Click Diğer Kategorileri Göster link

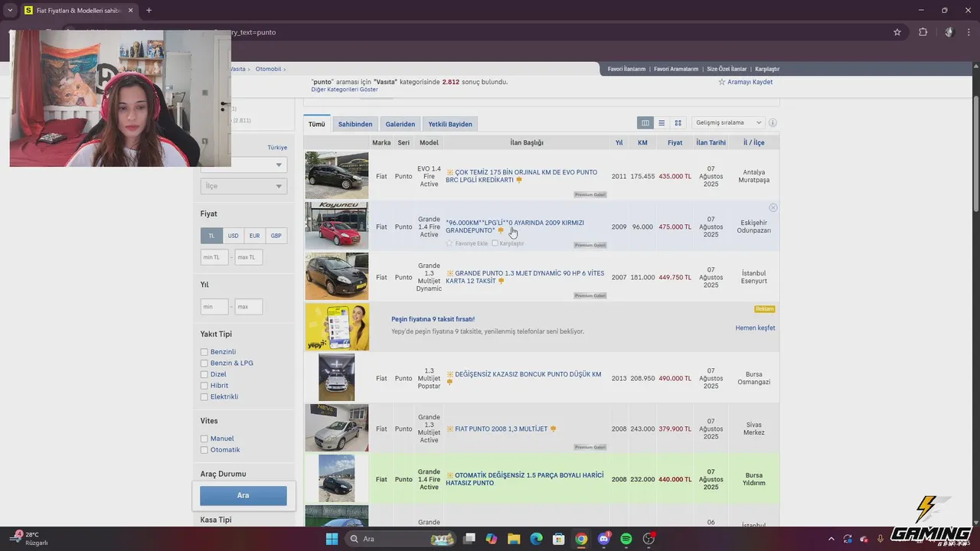(x=345, y=90)
